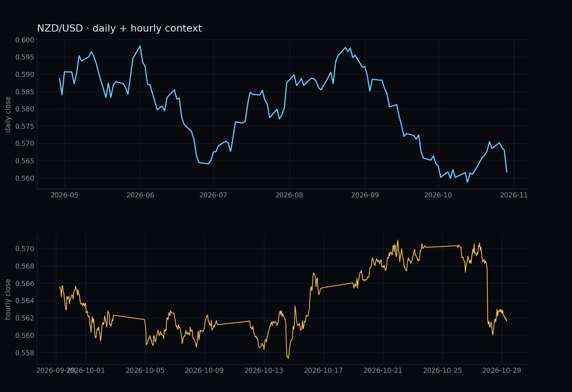The width and height of the screenshot is (572, 392).
Task: Select the 2026-10-25 x-axis label
Action: pos(443,371)
